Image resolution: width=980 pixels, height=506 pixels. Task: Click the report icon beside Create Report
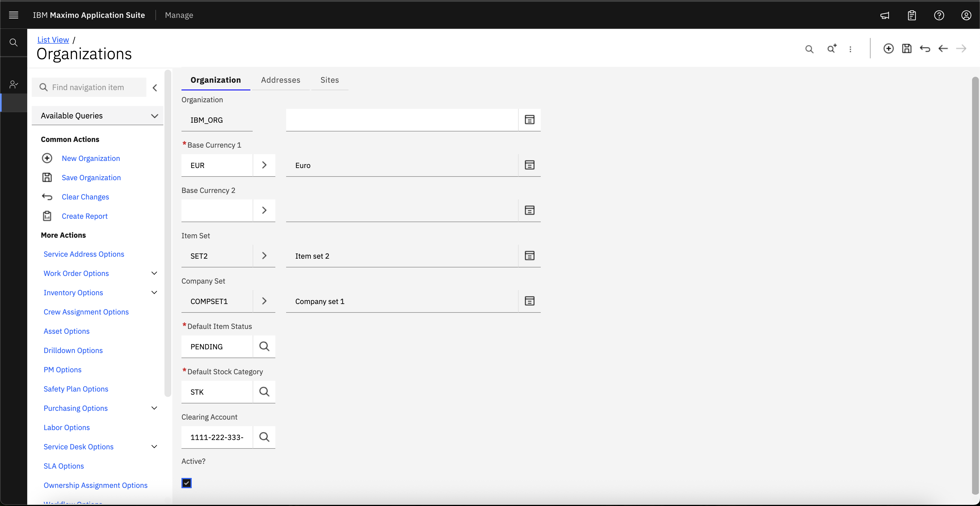47,216
